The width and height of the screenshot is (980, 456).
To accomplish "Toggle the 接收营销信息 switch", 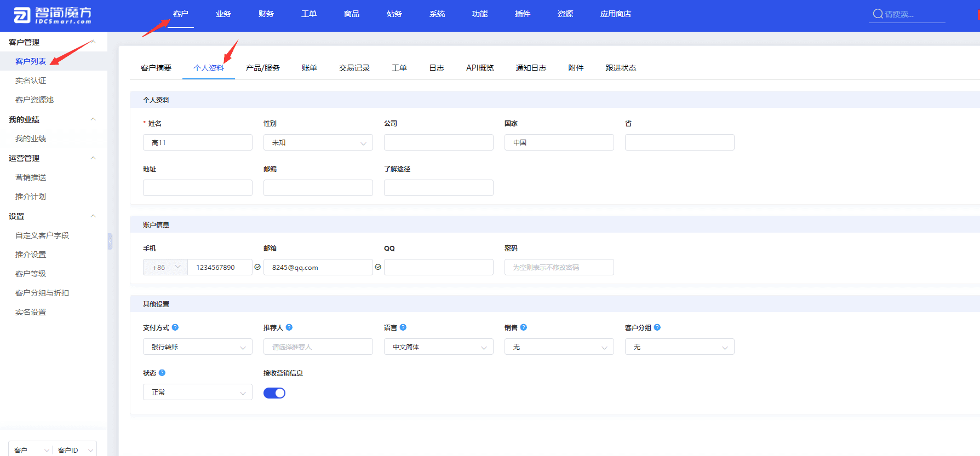I will [x=274, y=393].
